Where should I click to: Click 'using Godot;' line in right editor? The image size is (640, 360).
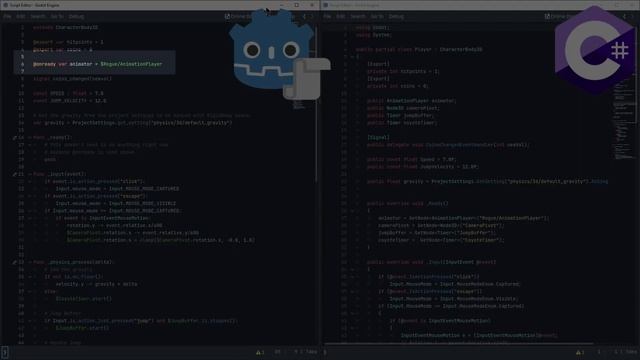click(x=373, y=28)
